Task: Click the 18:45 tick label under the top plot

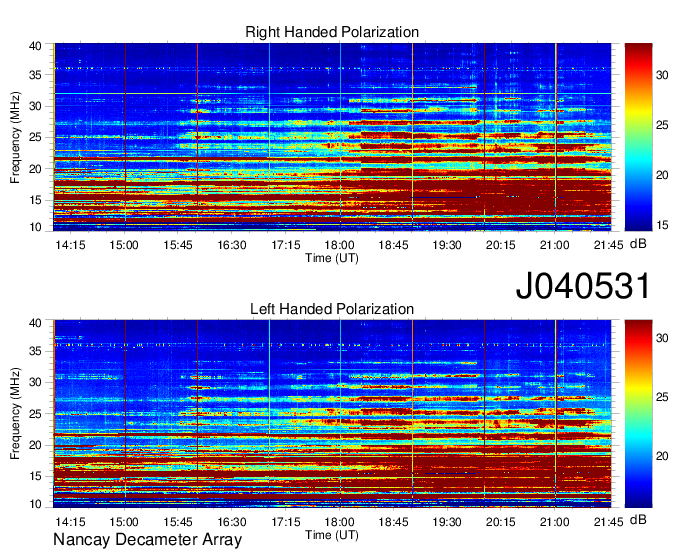Action: (393, 245)
